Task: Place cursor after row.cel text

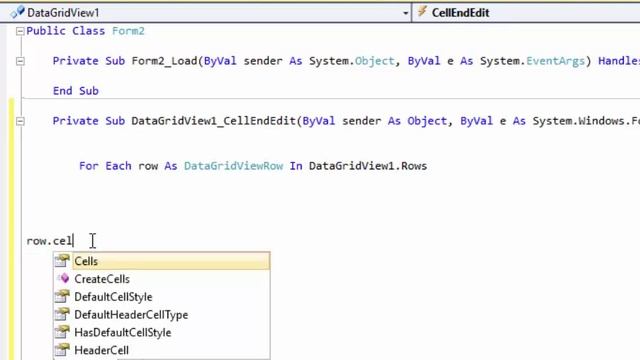Action: click(x=73, y=241)
